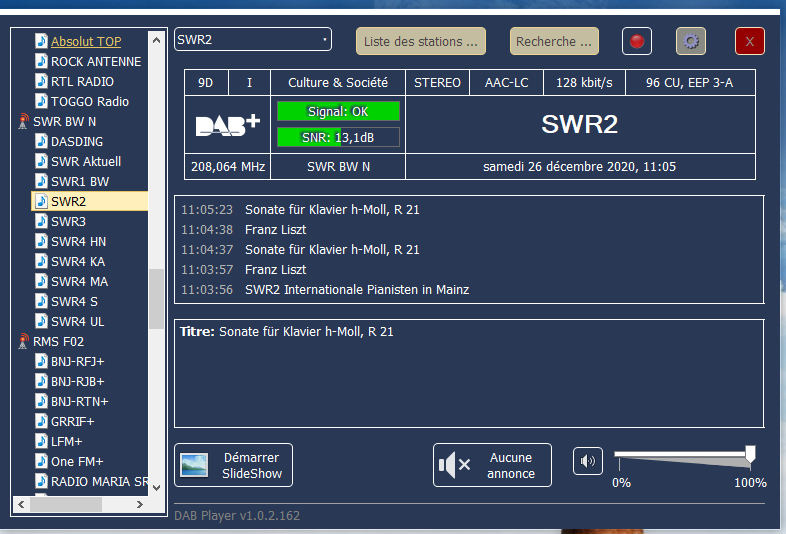Click the Titre: Sonate für Klavier line
786x534 pixels.
[x=287, y=332]
